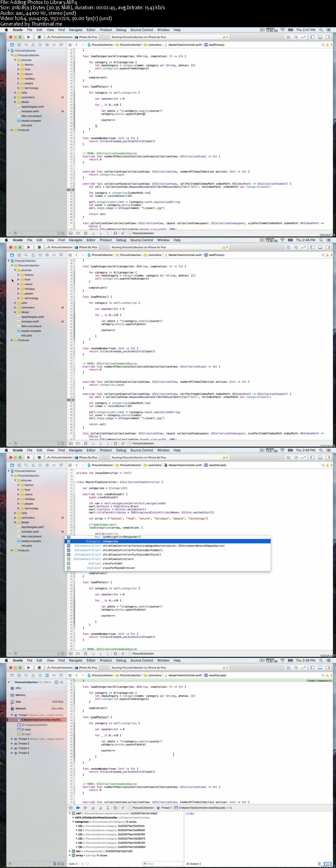Open Editor menu in debugger frame
Image resolution: width=336 pixels, height=868 pixels.
(x=91, y=660)
